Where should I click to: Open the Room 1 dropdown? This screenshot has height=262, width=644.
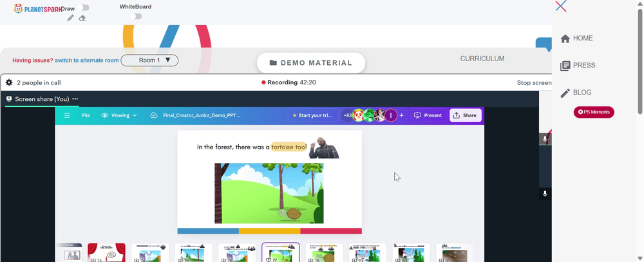(x=149, y=61)
